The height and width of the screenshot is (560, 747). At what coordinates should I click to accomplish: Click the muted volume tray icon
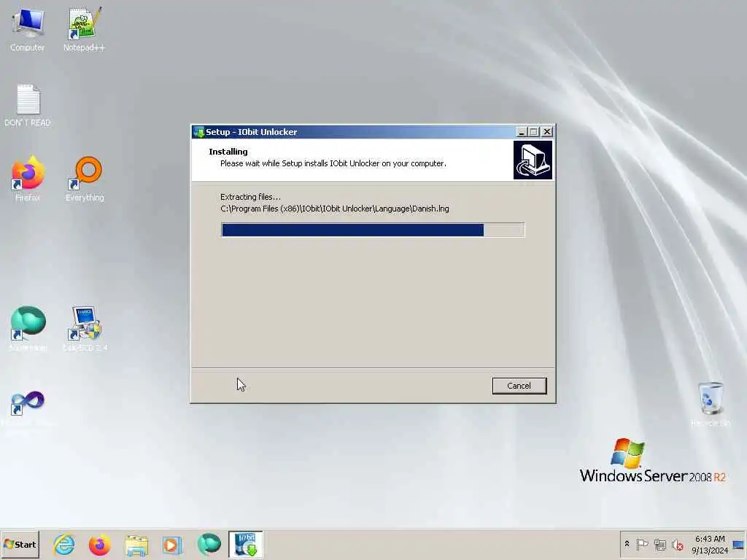click(677, 544)
